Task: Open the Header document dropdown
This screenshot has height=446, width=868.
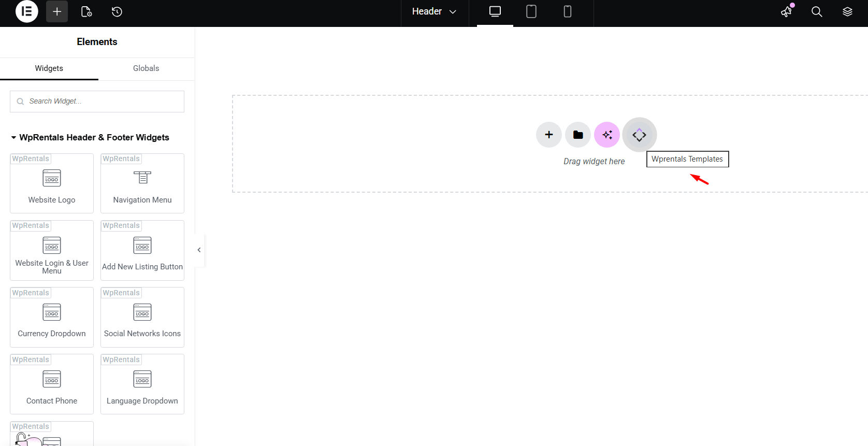Action: [434, 11]
